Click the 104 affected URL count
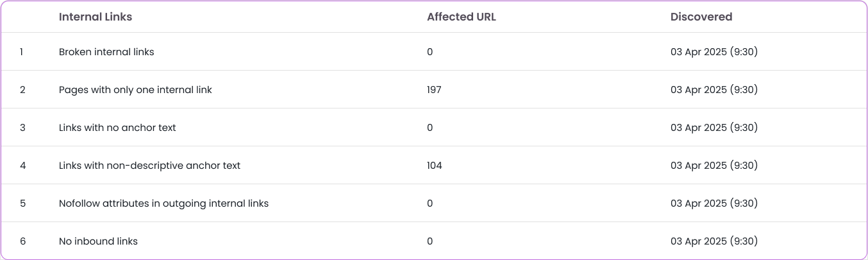The height and width of the screenshot is (260, 868). tap(434, 166)
